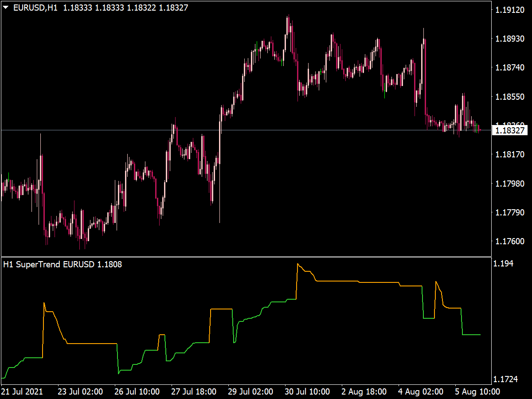Click the chart collapse triangle icon
The height and width of the screenshot is (399, 532).
pos(6,7)
